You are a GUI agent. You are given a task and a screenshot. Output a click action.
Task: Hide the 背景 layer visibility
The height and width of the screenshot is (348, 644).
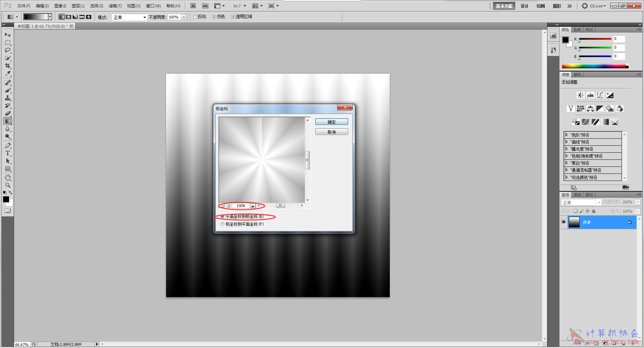coord(563,222)
